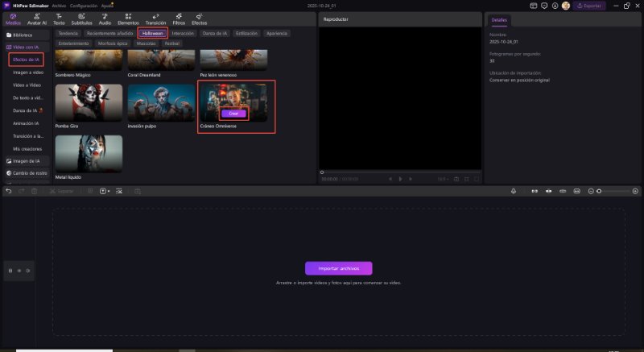
Task: Click the Crear button on Cráneo Omniverse
Action: coord(233,114)
